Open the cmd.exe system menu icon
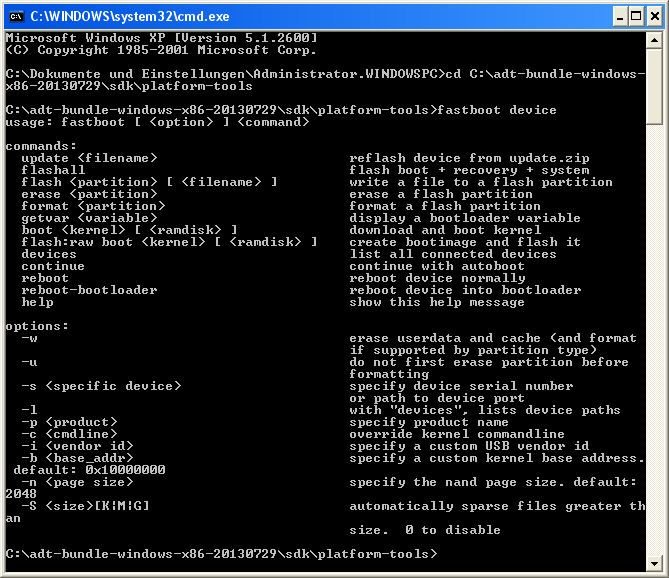Viewport: 669px width, 578px height. click(16, 17)
